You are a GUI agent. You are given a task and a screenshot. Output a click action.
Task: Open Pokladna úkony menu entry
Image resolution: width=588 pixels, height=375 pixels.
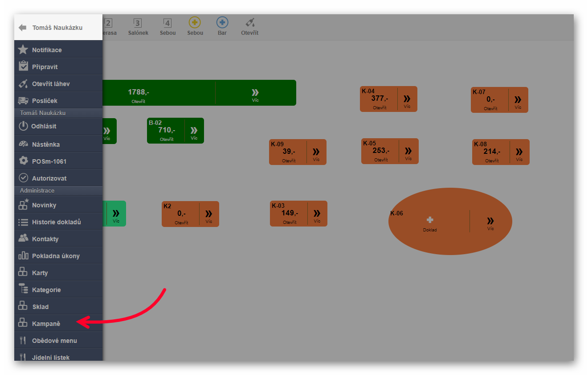click(56, 255)
